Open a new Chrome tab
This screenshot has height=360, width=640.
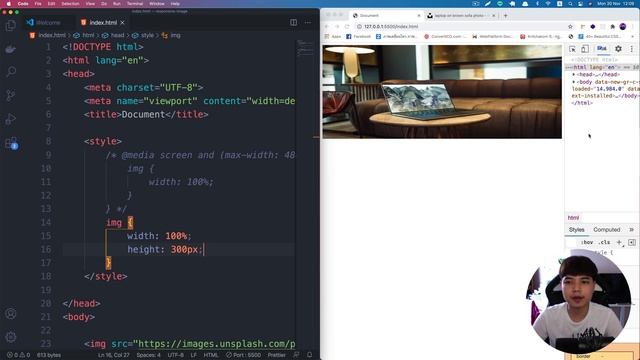click(505, 16)
